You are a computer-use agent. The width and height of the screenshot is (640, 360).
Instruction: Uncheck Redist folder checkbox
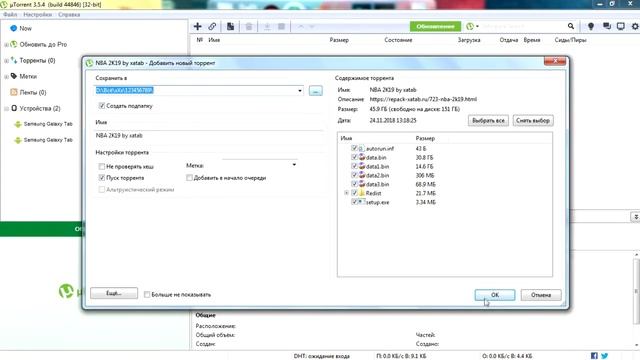pyautogui.click(x=354, y=193)
